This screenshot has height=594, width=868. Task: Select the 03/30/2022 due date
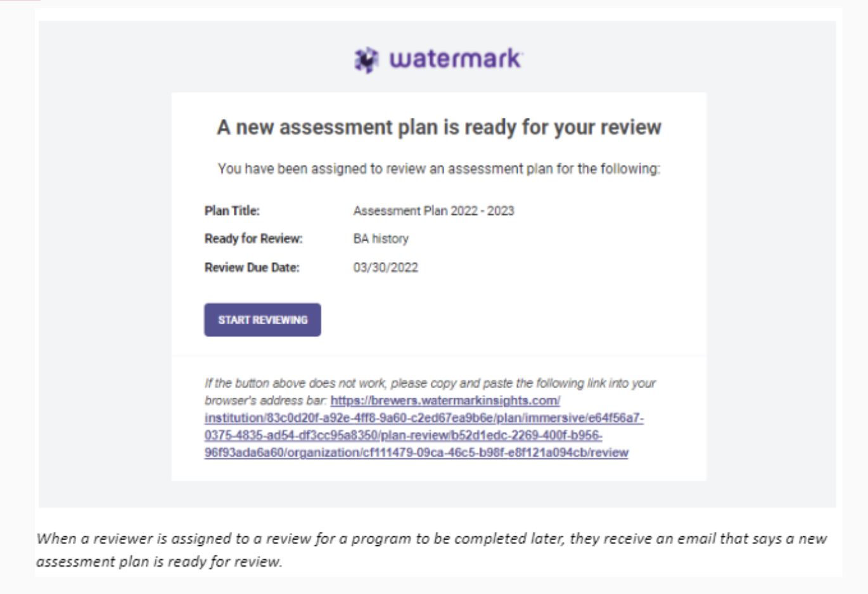pos(385,267)
